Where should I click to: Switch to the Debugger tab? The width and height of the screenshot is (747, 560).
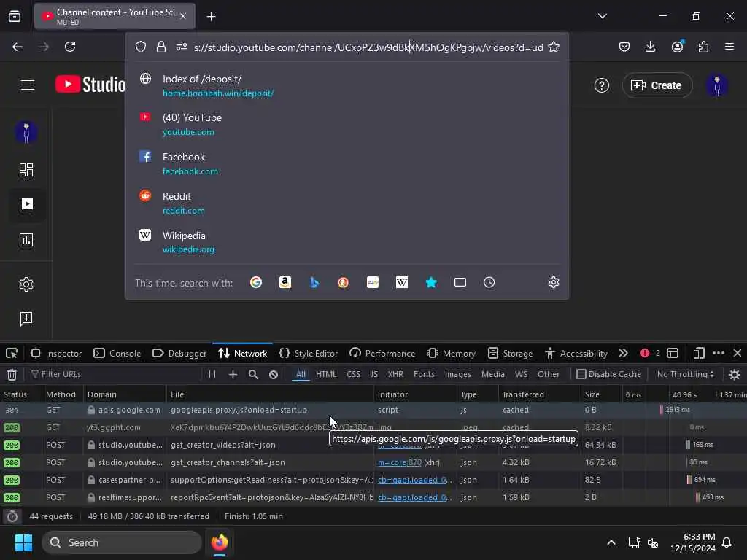tap(179, 354)
